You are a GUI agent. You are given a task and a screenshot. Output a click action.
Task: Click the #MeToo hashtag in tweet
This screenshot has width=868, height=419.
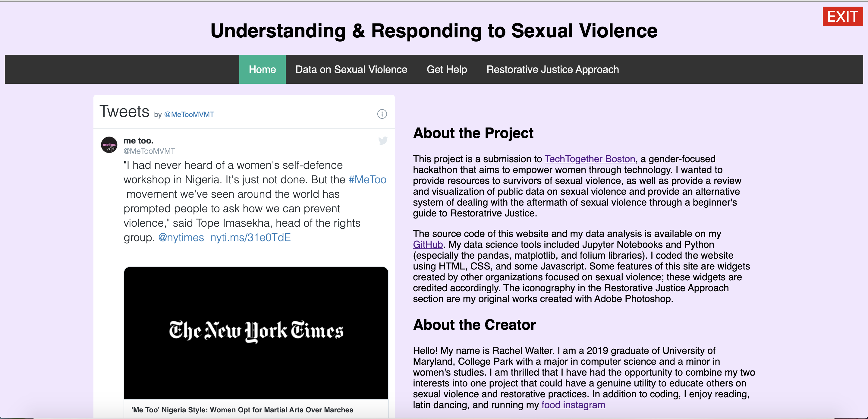point(367,180)
